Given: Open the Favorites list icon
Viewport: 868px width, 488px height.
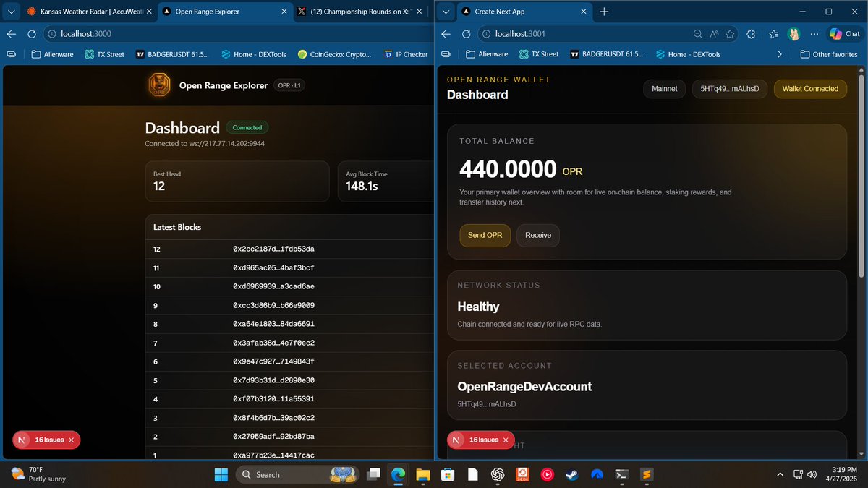Looking at the screenshot, I should click(773, 34).
